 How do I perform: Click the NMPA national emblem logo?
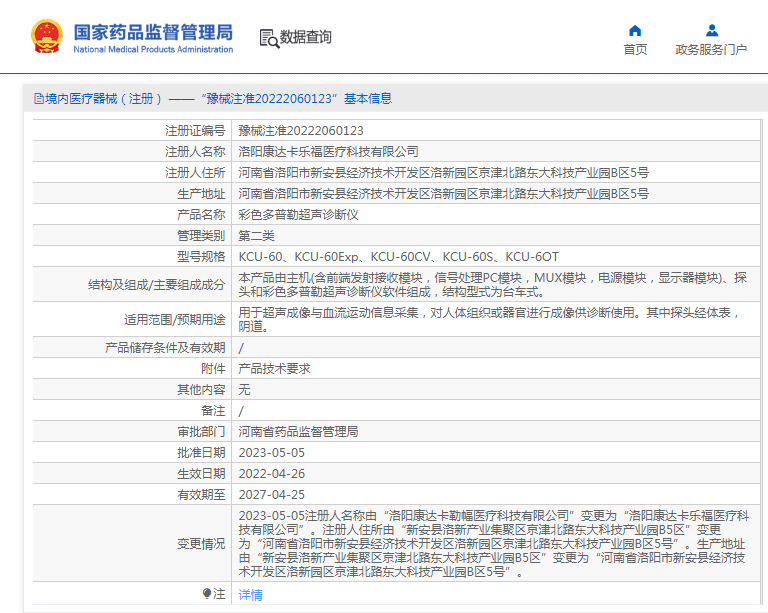[x=47, y=36]
